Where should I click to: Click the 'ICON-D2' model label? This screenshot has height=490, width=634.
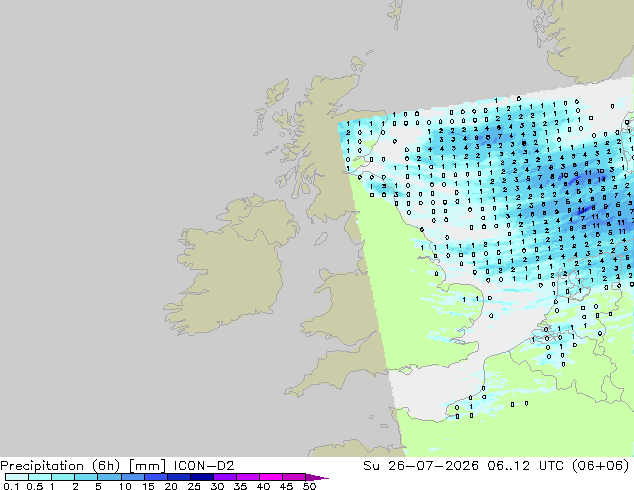tap(204, 466)
